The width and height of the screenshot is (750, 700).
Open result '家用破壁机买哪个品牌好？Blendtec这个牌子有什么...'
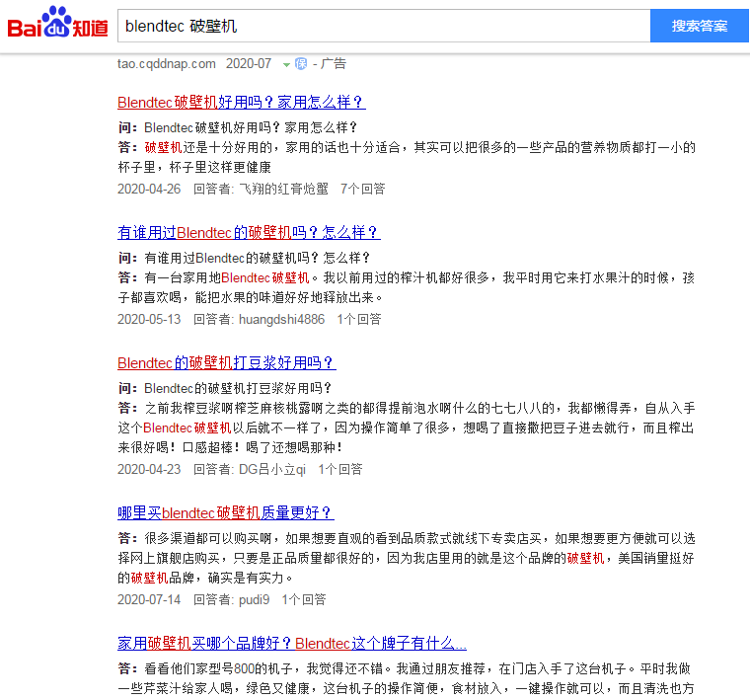pyautogui.click(x=292, y=644)
